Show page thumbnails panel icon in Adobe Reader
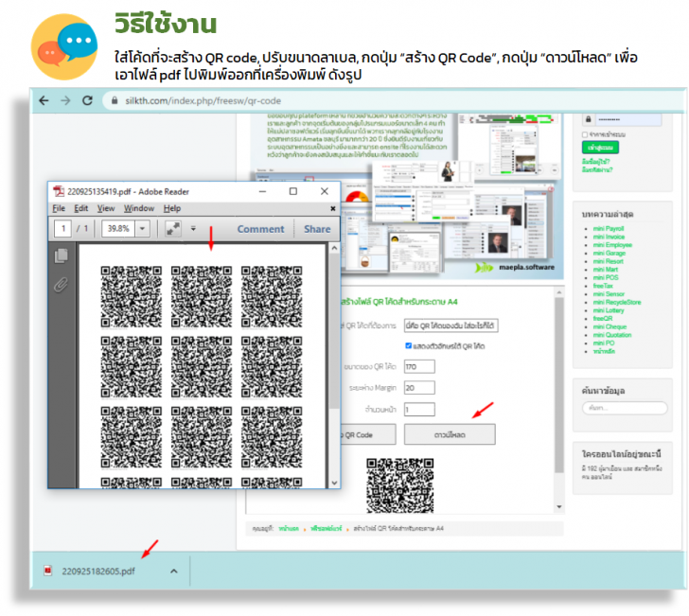689x616 pixels. [x=62, y=255]
